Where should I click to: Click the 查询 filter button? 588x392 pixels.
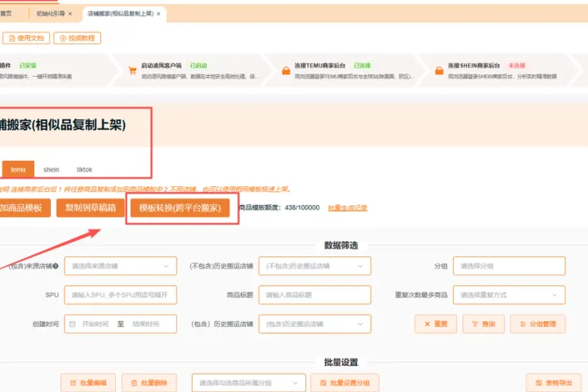tap(483, 323)
